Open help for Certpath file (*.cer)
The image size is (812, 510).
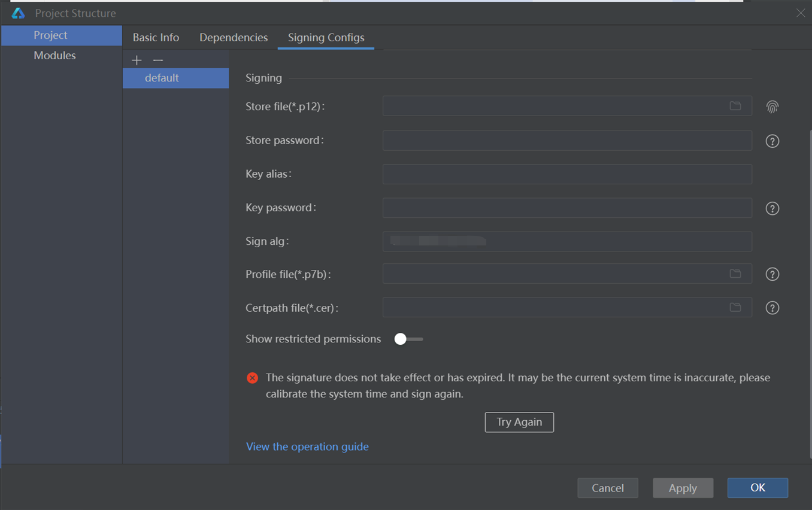[x=772, y=308]
